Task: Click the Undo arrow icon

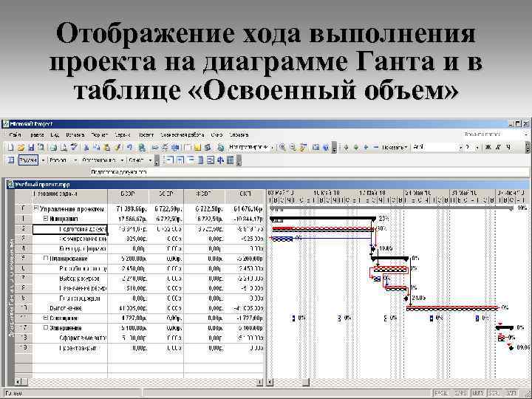Action: click(129, 147)
